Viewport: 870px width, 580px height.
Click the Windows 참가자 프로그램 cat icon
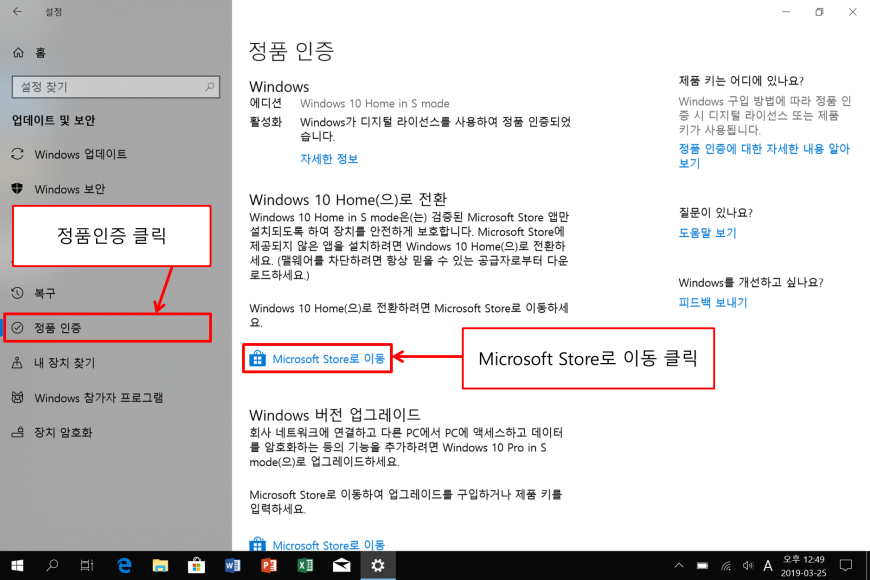coord(18,398)
